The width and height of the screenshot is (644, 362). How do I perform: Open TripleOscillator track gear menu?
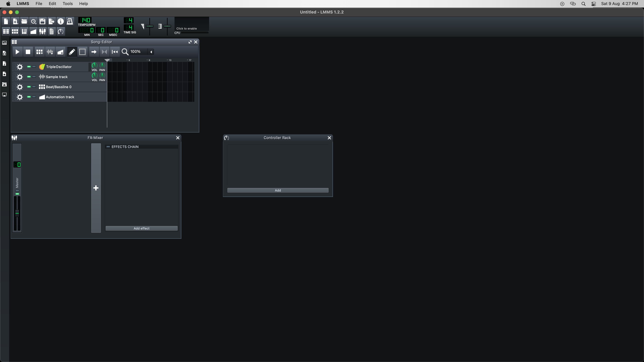(20, 67)
